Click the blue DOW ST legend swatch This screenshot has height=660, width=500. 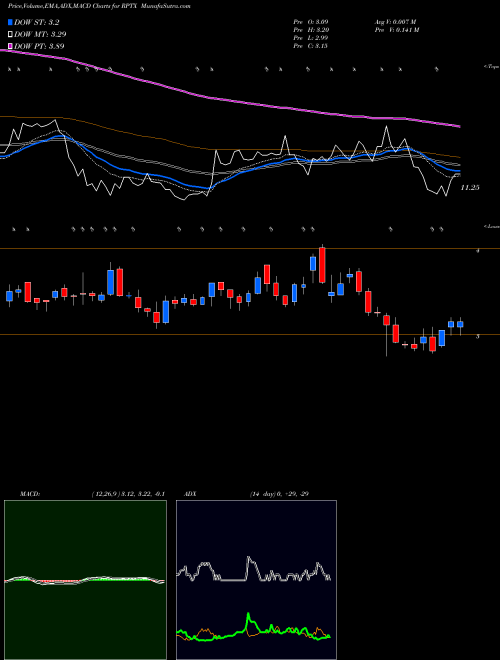coord(10,22)
